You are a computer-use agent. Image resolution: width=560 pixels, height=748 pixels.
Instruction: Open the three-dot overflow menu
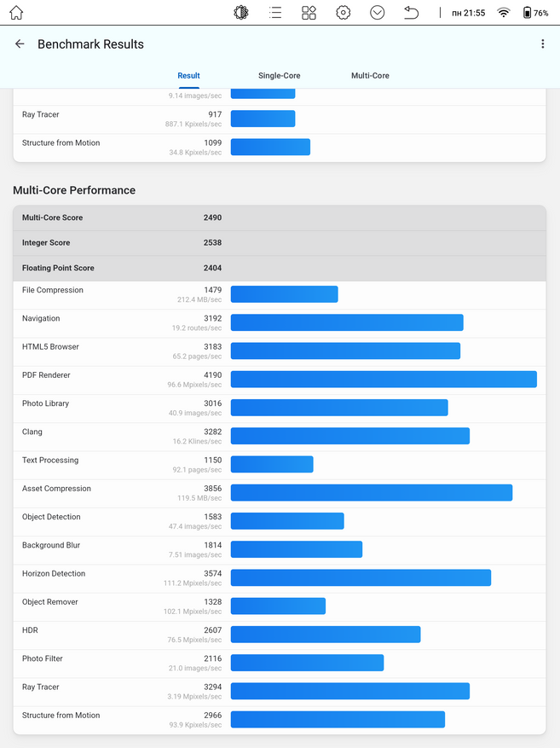pos(542,43)
